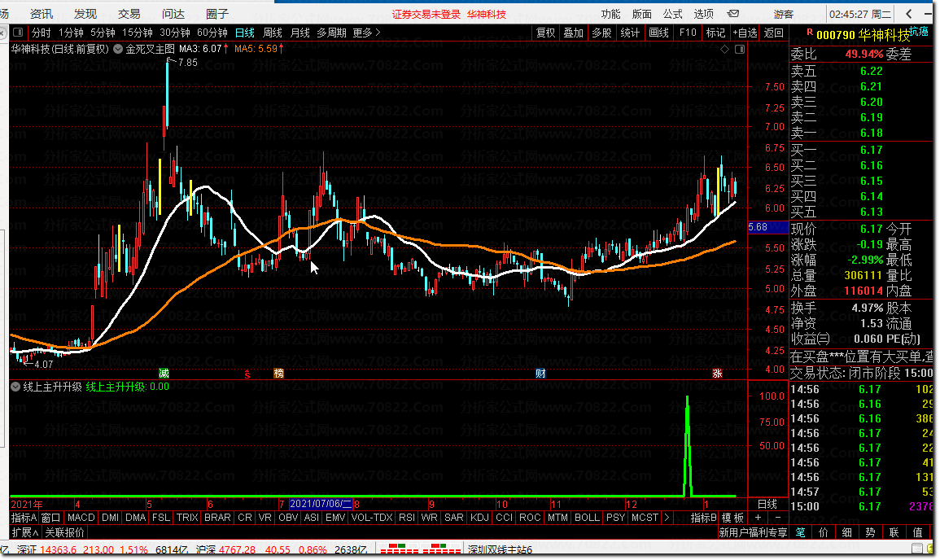Select the 1分钟 period

pyautogui.click(x=71, y=33)
